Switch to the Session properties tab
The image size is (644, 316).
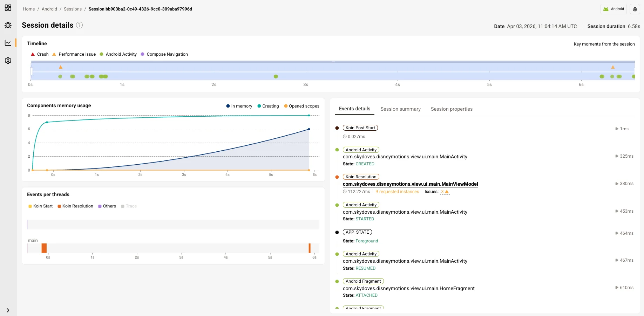click(x=452, y=109)
